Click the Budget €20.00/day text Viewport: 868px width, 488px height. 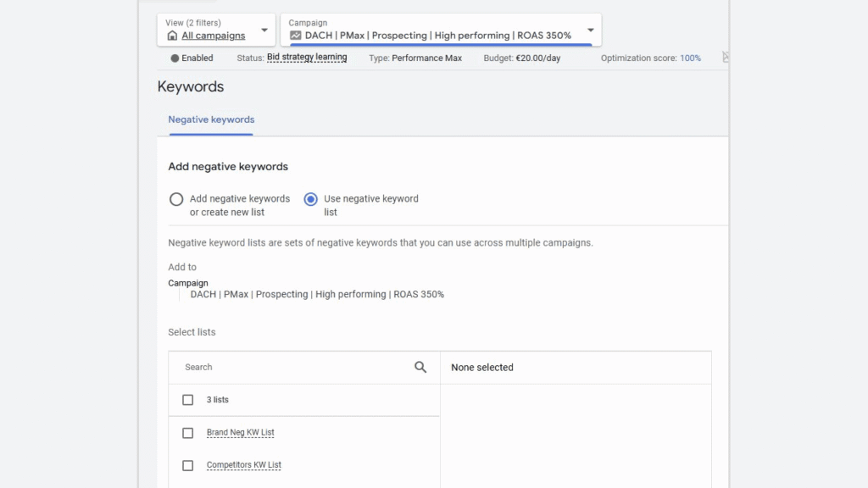[522, 58]
